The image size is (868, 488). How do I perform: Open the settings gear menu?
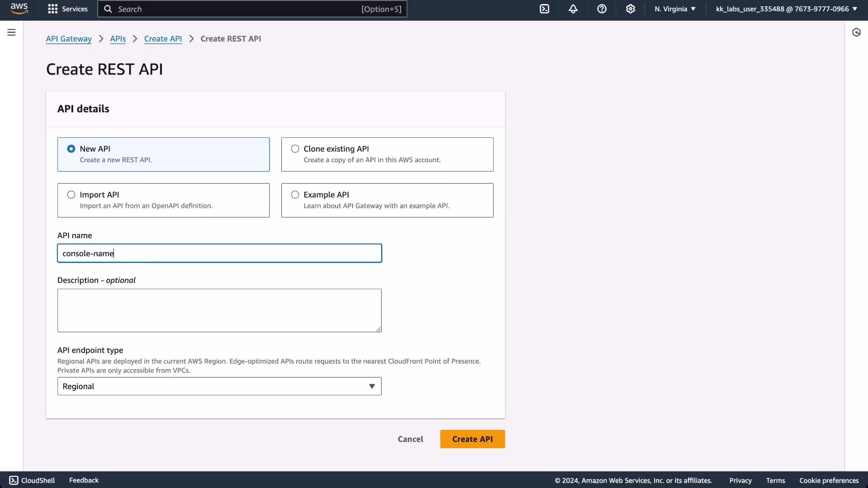click(x=631, y=9)
